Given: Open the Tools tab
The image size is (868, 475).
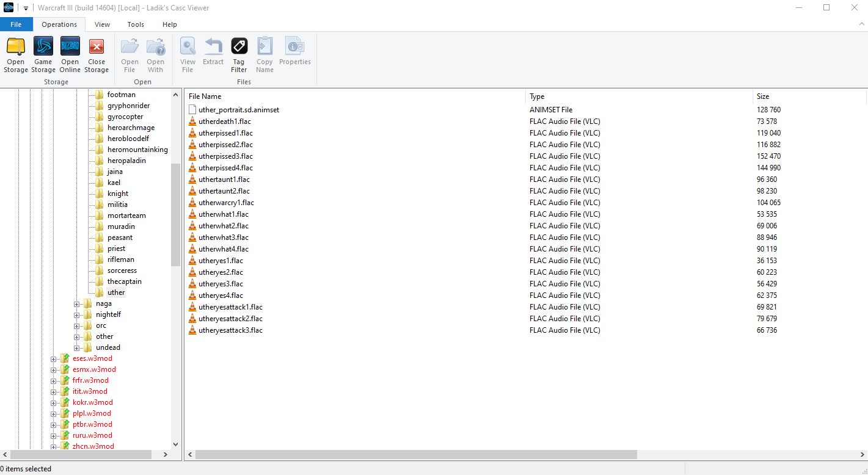Looking at the screenshot, I should point(136,24).
